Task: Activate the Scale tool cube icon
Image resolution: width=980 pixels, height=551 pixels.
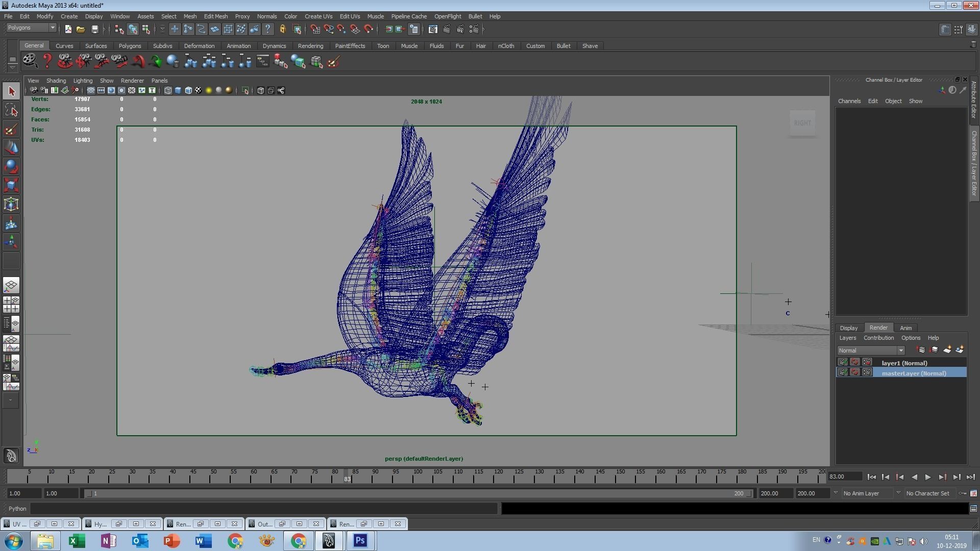Action: click(11, 186)
